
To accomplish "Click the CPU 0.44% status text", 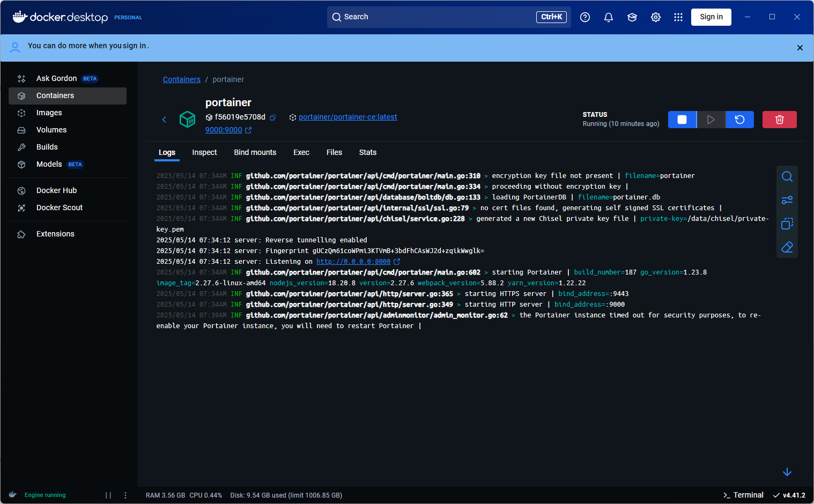I will click(206, 495).
